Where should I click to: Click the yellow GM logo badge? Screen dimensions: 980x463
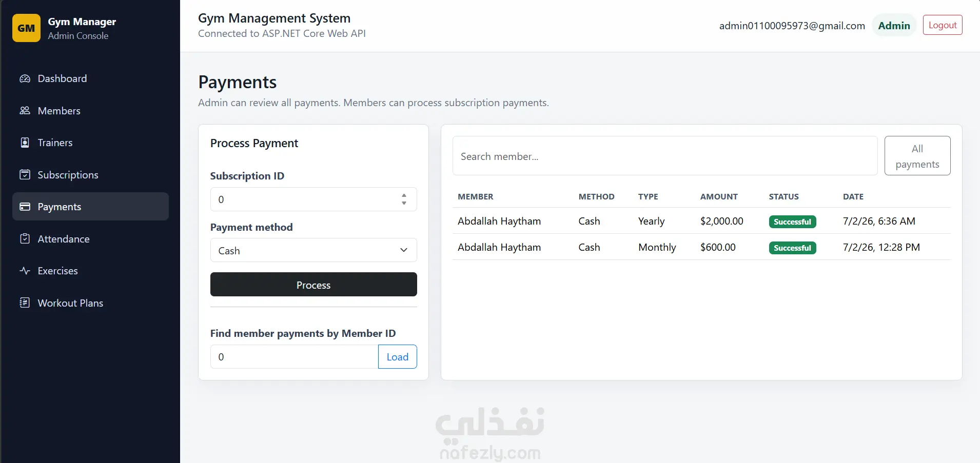coord(26,28)
